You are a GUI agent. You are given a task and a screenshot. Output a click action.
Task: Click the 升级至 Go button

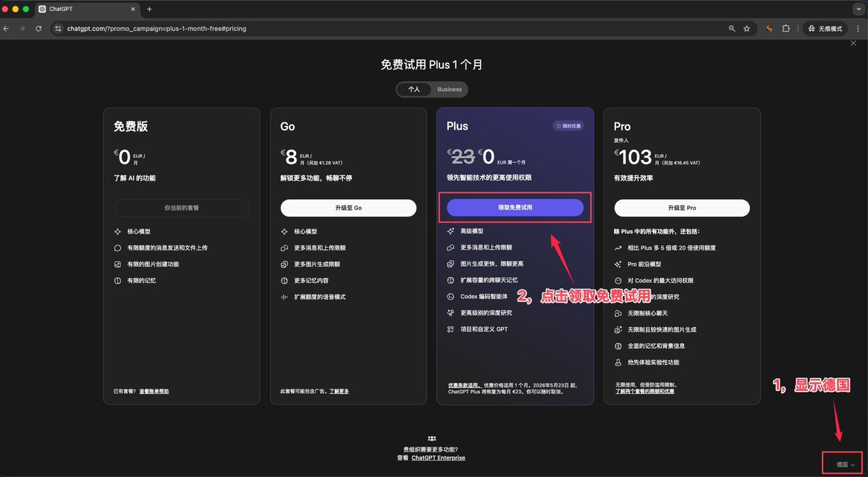(x=348, y=208)
